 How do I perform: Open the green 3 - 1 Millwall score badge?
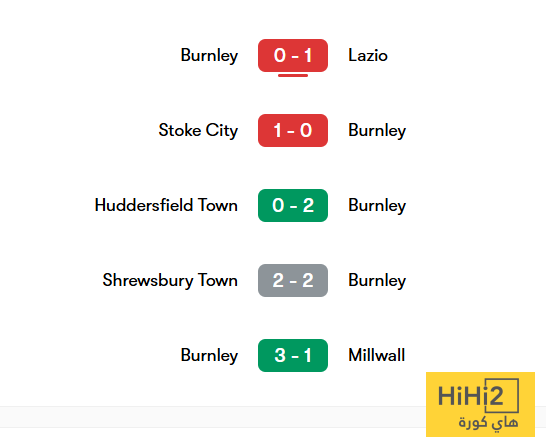point(292,355)
